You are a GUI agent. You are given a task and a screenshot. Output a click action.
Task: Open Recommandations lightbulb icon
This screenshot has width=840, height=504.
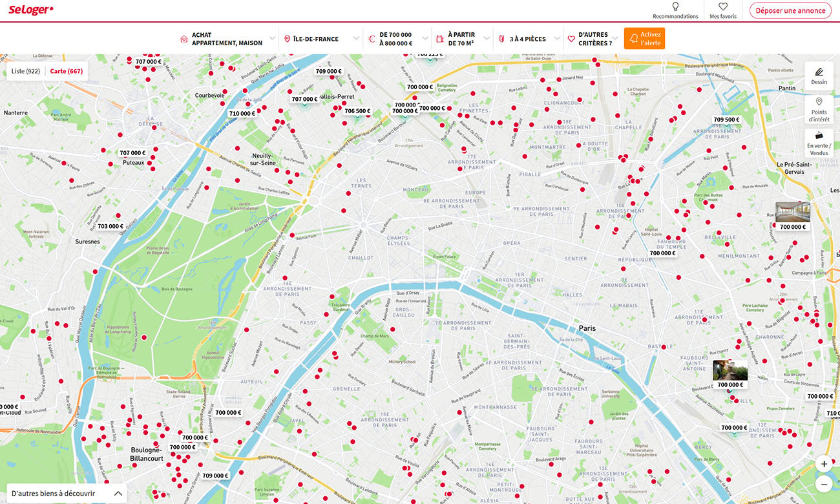(675, 6)
